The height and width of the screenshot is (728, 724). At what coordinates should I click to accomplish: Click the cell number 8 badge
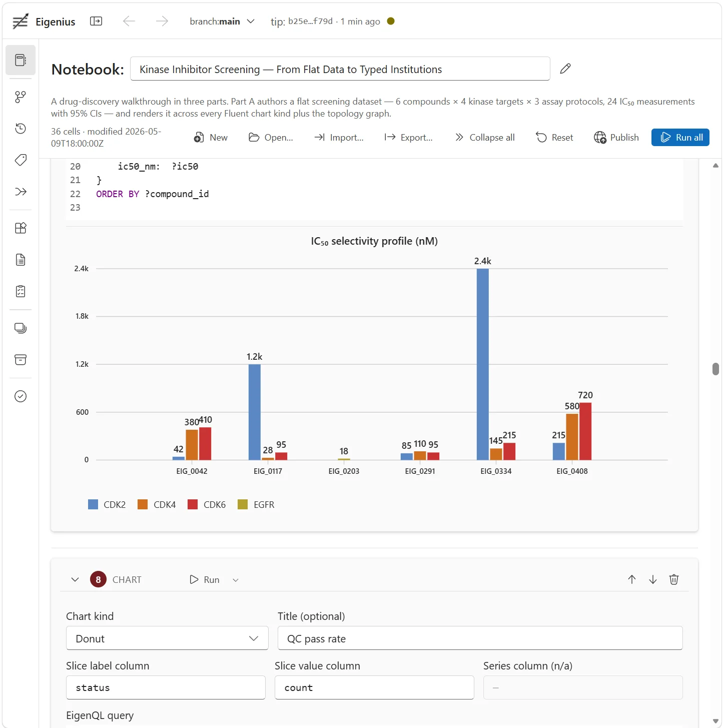coord(98,579)
